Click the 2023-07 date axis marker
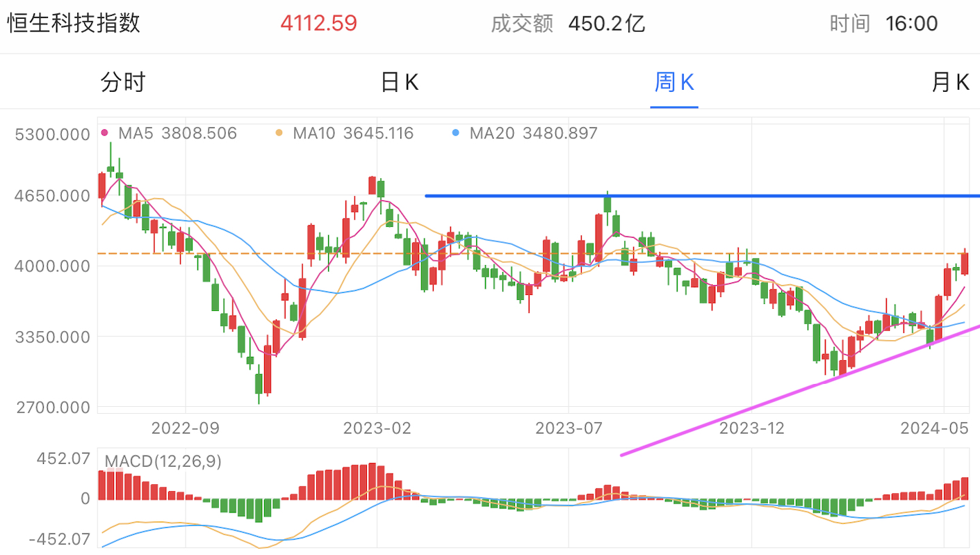The image size is (980, 555). tap(569, 428)
